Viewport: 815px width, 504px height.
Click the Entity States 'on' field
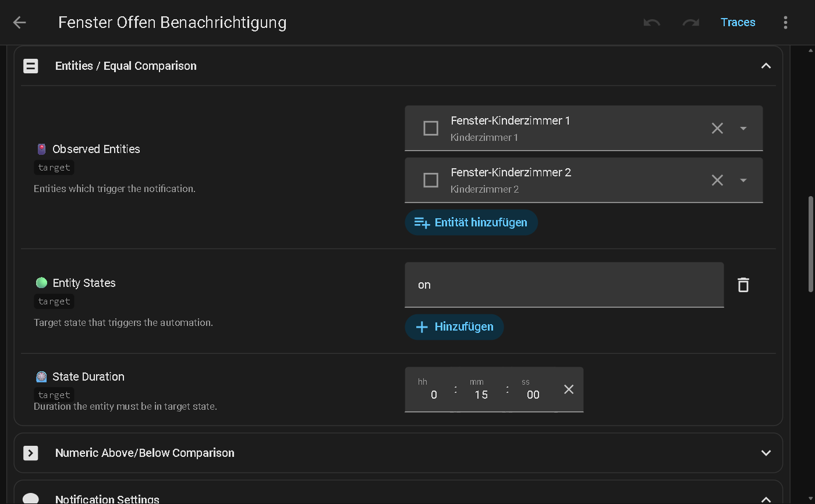click(564, 285)
